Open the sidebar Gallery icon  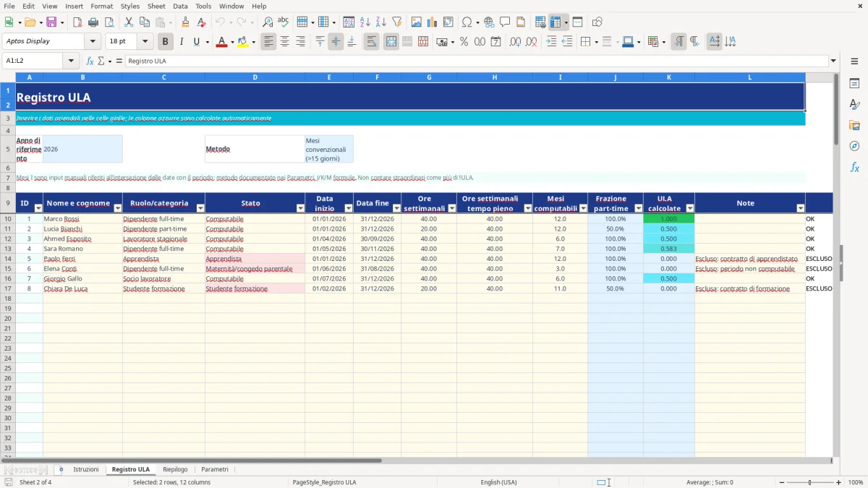[x=854, y=126]
